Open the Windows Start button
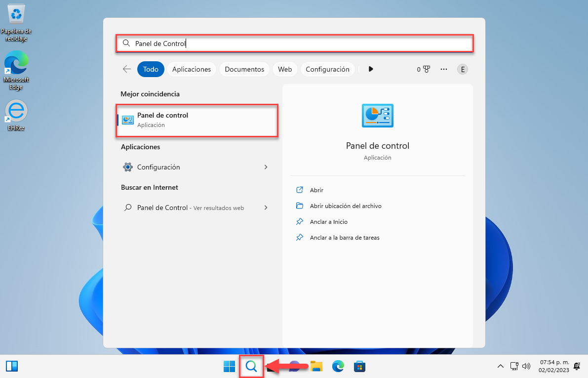 coord(229,366)
